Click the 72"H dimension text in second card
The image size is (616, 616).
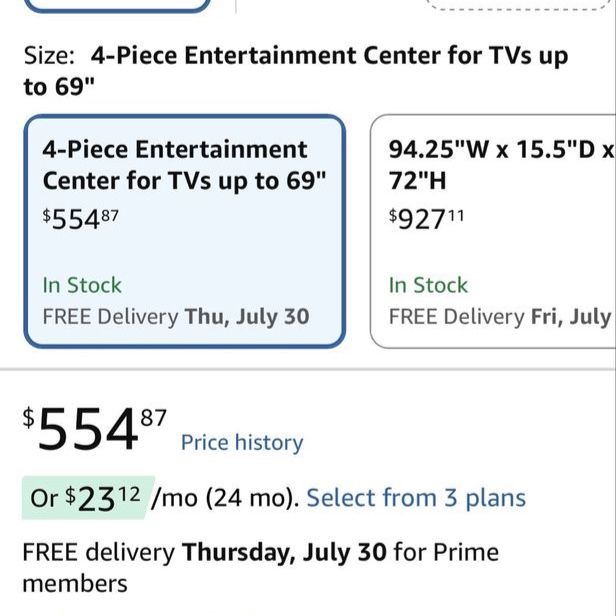(x=417, y=181)
